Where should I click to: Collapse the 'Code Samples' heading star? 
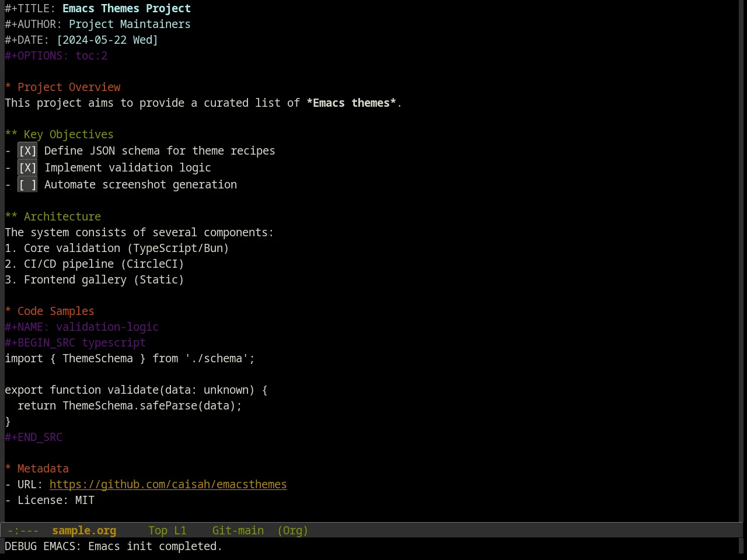coord(8,311)
